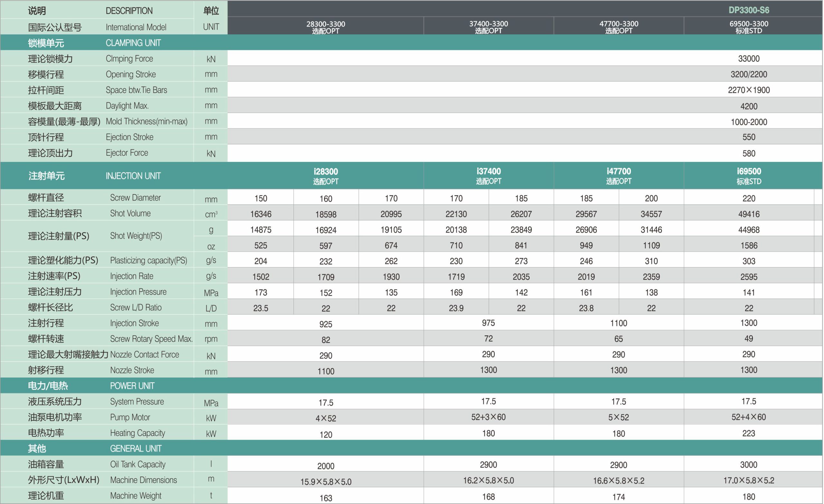Select the 37400-3300 OPT column header

489,27
